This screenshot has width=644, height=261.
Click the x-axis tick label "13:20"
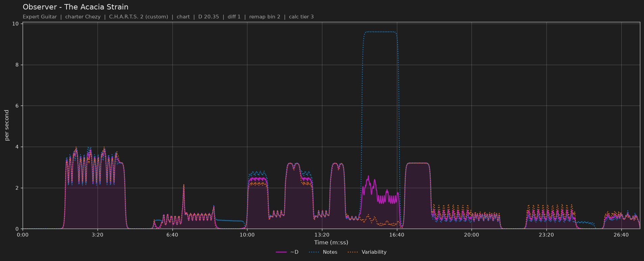[x=322, y=235]
